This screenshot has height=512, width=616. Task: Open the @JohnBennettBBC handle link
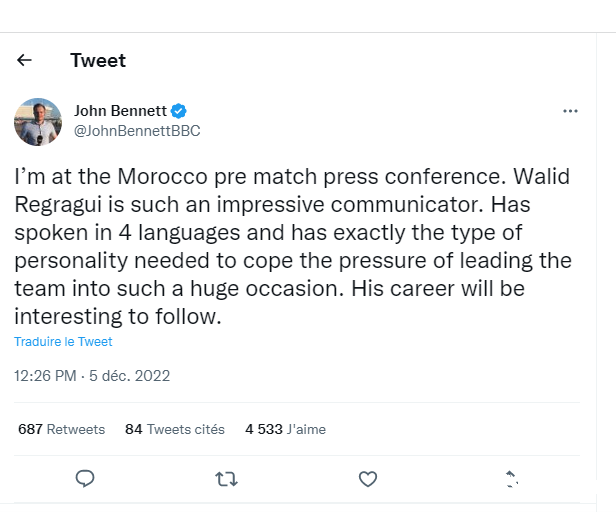131,131
